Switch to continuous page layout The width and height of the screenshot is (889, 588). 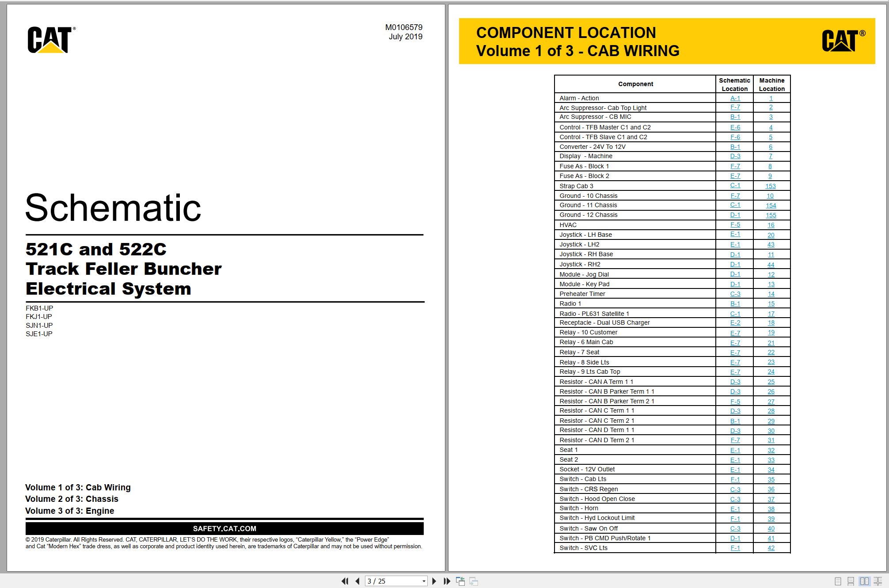851,581
